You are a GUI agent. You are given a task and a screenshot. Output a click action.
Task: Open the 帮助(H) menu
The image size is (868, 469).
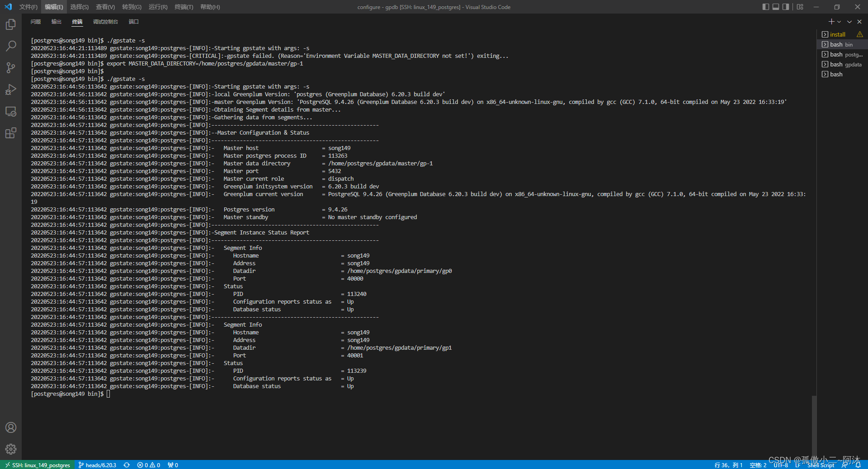click(x=210, y=7)
